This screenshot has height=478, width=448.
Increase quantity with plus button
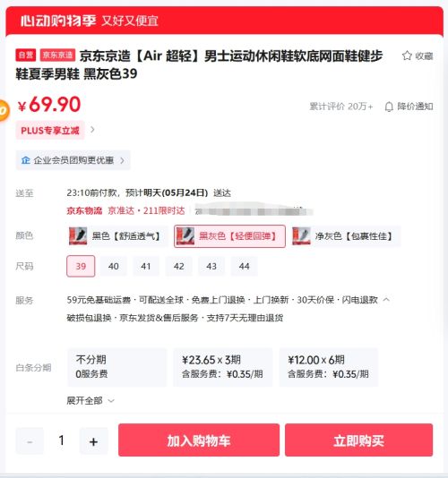point(93,441)
